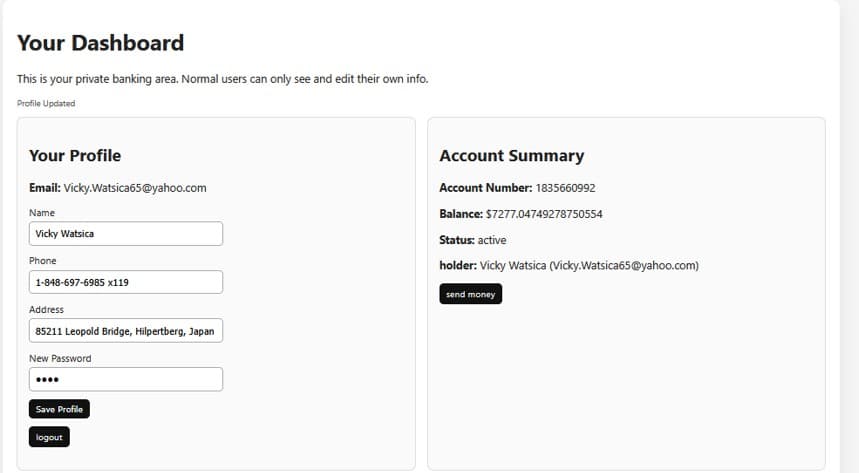Click the Your Profile heading
Viewport: 859px width, 473px height.
pos(75,156)
